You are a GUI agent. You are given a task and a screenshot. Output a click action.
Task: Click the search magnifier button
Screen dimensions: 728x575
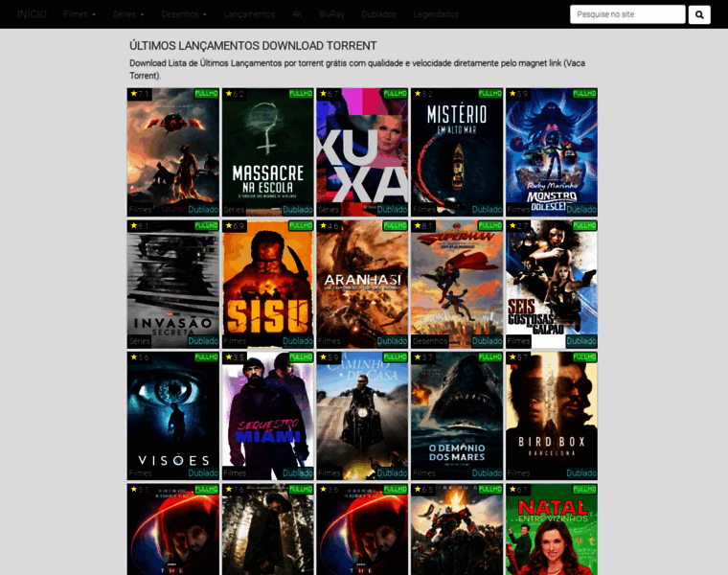699,14
